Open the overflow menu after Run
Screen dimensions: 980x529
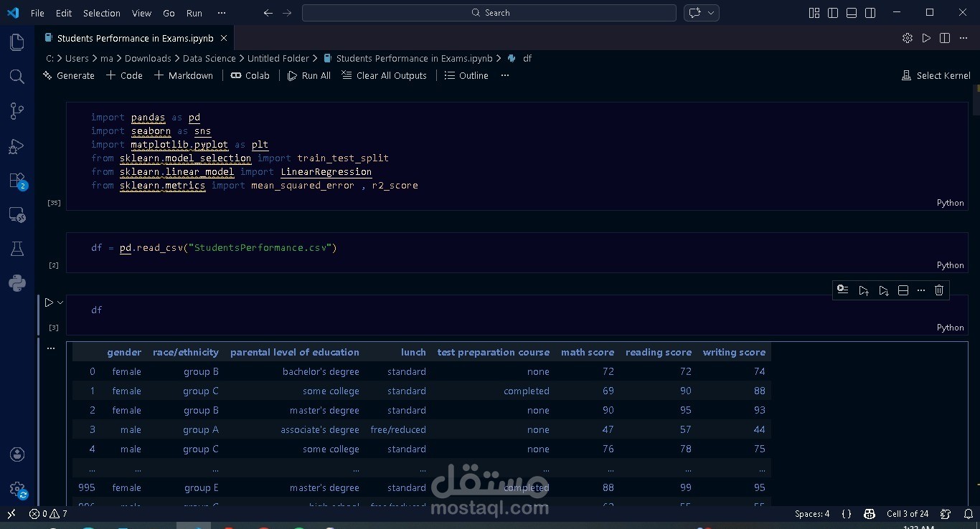coord(221,13)
